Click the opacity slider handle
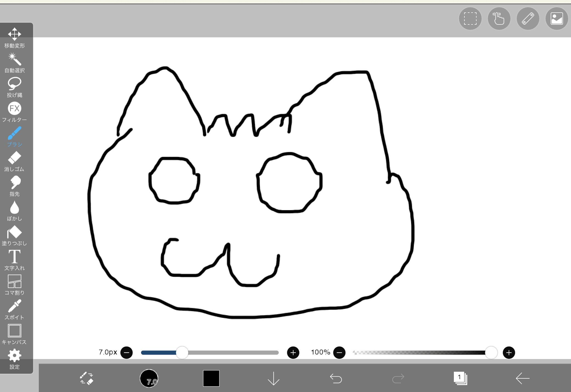The width and height of the screenshot is (571, 392). (x=491, y=352)
